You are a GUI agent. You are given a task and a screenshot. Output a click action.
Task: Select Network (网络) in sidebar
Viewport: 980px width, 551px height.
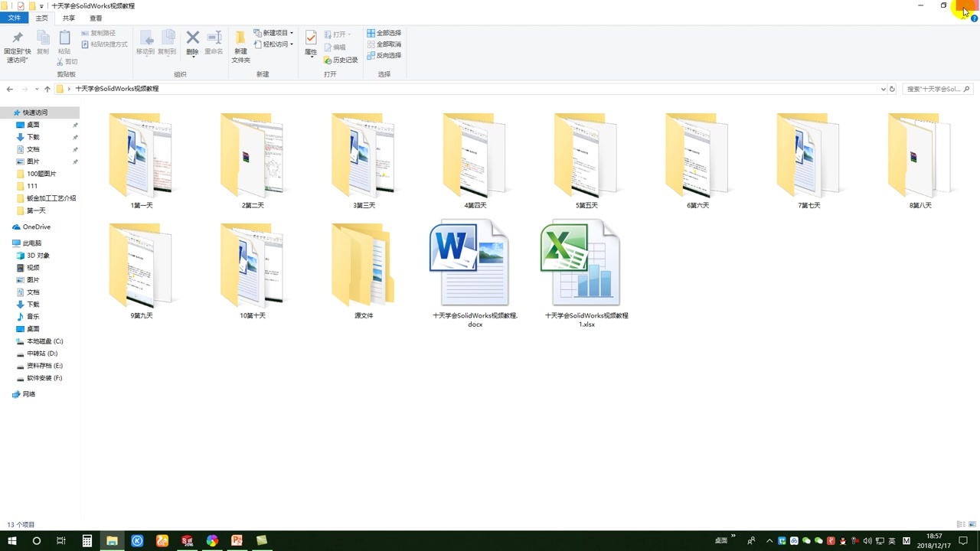[29, 394]
